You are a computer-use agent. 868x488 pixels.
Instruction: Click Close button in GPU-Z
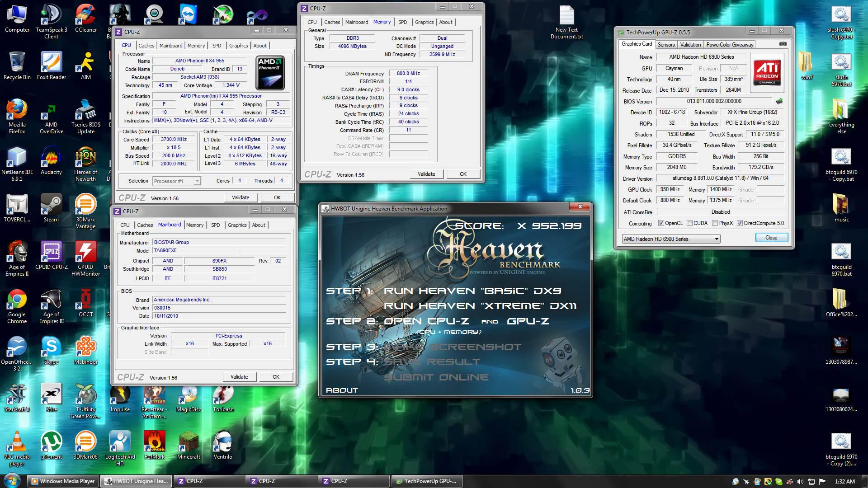(x=771, y=238)
